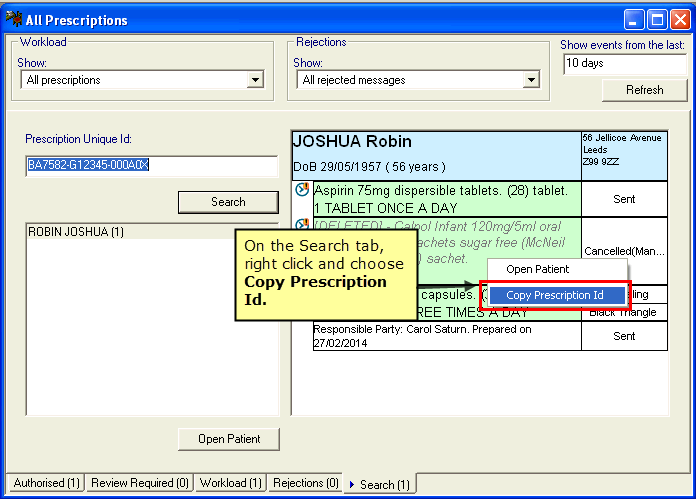Click the Search button
The width and height of the screenshot is (696, 499).
(x=228, y=202)
